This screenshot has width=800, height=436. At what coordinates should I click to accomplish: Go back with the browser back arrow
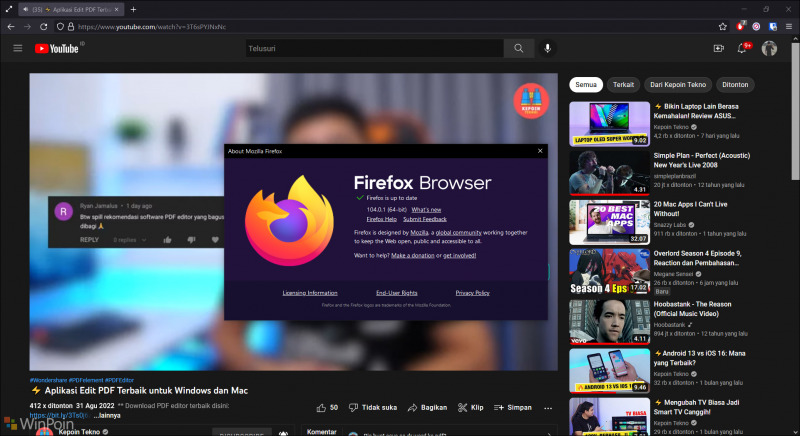pos(11,27)
